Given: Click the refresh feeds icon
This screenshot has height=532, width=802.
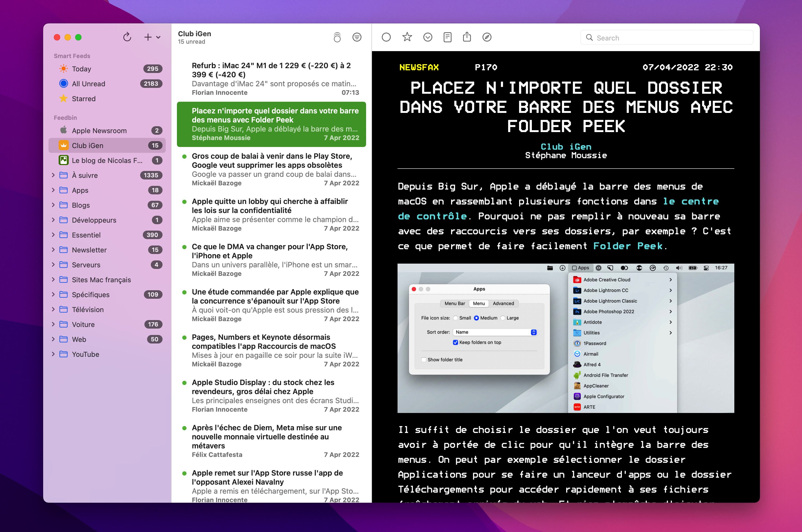Looking at the screenshot, I should coord(127,37).
